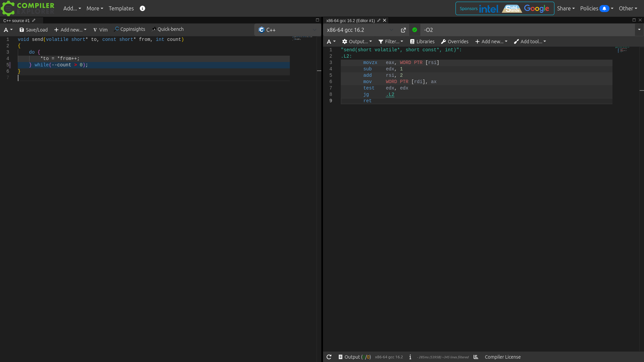Focus the -O2 compiler options field

click(528, 30)
